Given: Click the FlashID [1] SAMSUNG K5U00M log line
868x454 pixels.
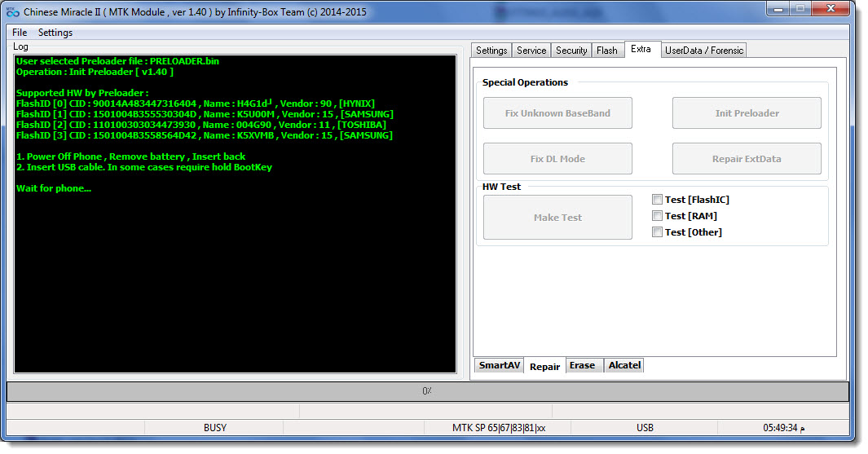Looking at the screenshot, I should click(x=205, y=114).
